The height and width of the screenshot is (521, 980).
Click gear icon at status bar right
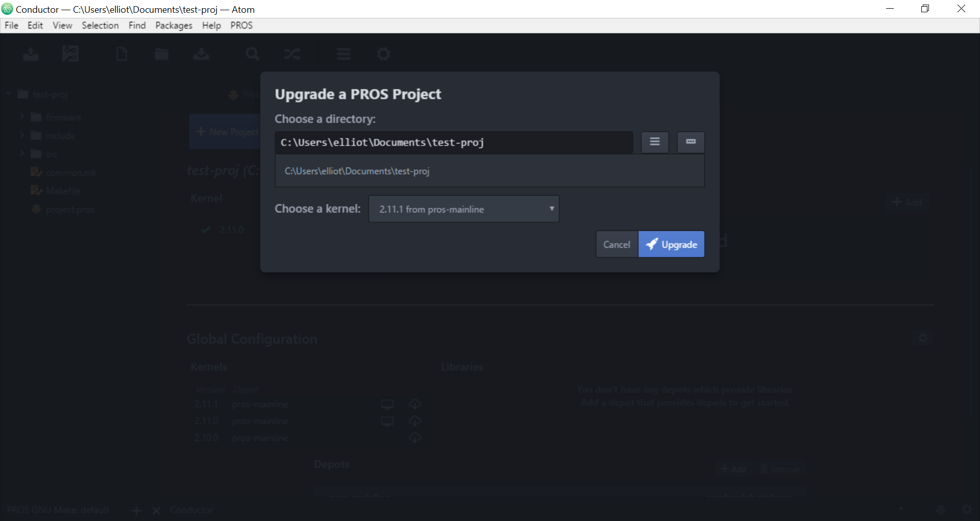(x=967, y=510)
